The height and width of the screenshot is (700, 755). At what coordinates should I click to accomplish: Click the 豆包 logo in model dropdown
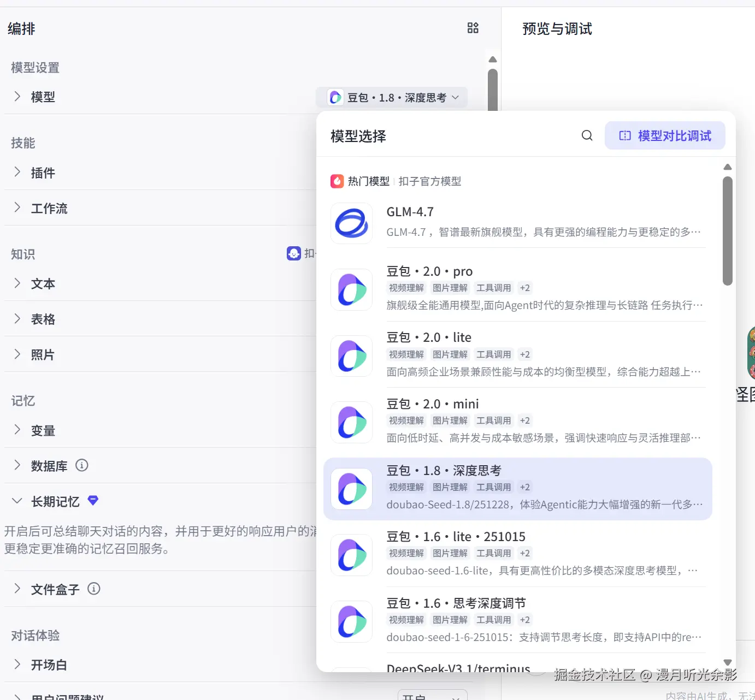[335, 97]
